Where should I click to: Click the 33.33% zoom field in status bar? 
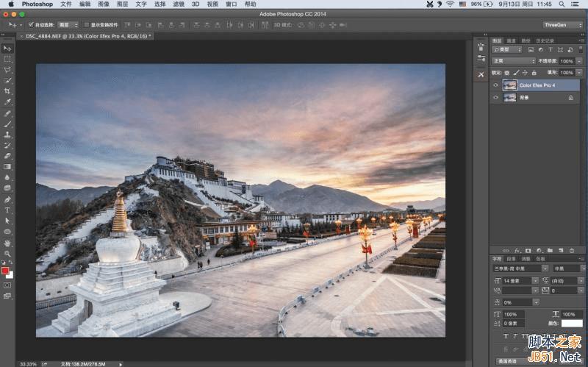[28, 364]
